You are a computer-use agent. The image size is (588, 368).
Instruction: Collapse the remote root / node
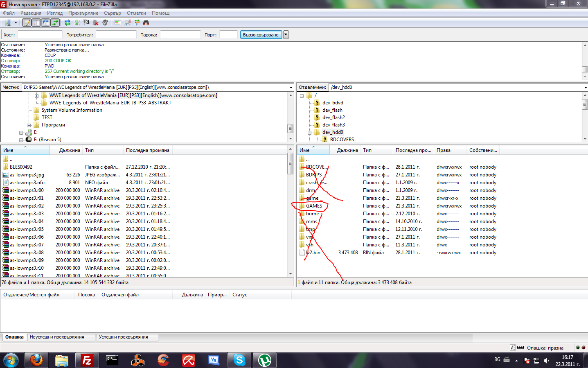(x=302, y=96)
